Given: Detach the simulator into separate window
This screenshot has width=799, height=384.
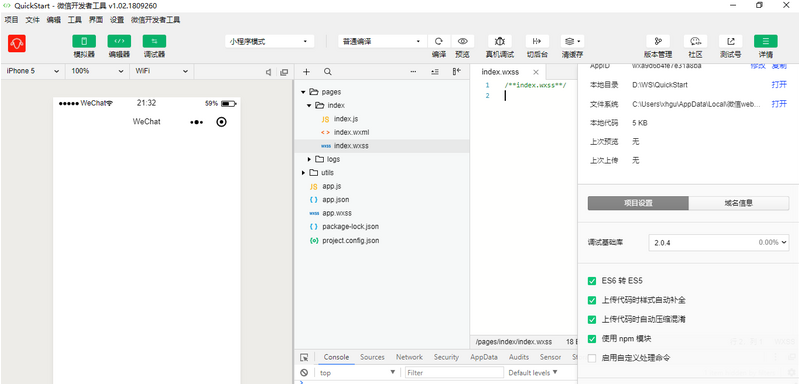Looking at the screenshot, I should (x=284, y=72).
